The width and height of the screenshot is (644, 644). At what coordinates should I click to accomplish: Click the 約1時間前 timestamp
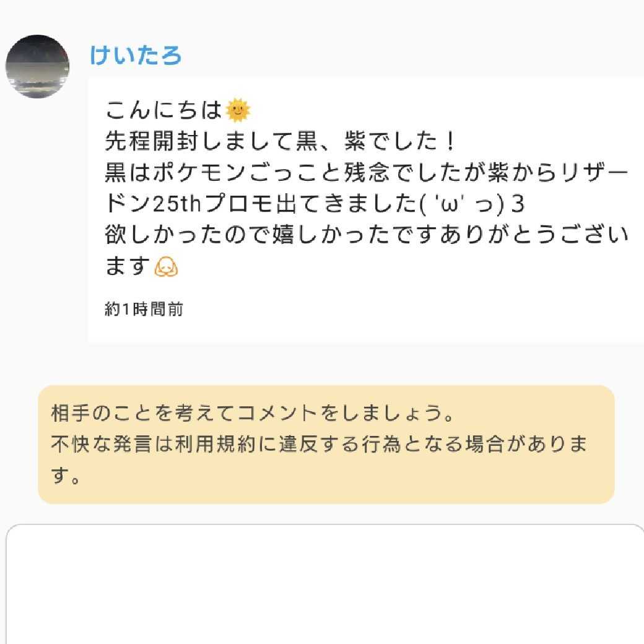(144, 309)
